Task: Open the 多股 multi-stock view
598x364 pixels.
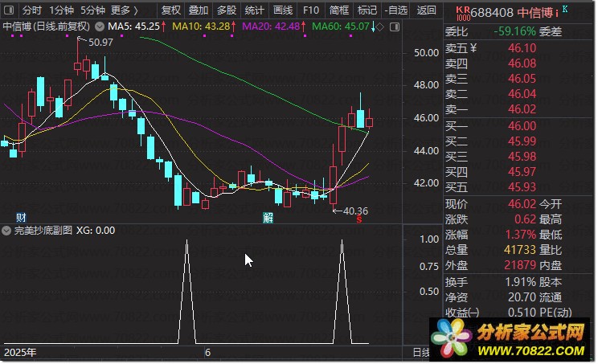Action: coord(227,10)
